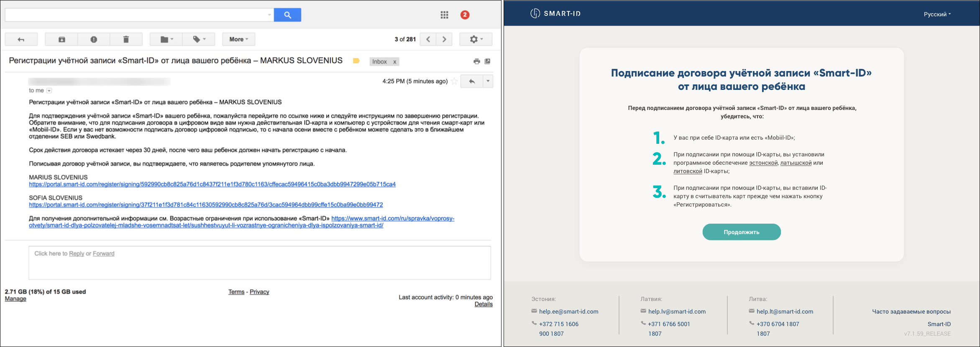
Task: Click Latvian phone number +371 6766 5001
Action: point(669,324)
